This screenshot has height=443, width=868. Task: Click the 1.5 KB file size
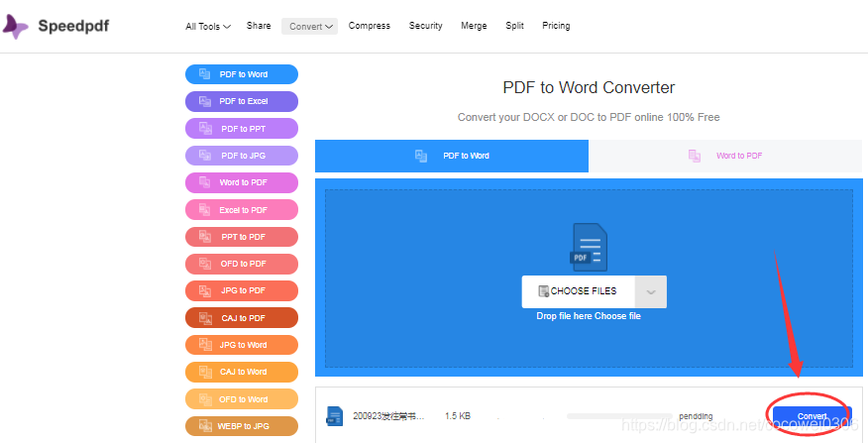pyautogui.click(x=457, y=416)
